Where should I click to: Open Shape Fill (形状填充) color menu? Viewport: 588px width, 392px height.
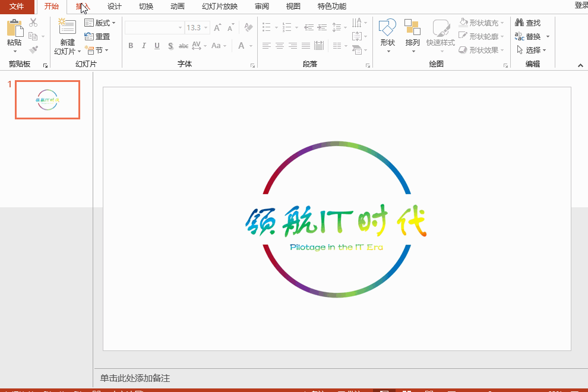[482, 23]
